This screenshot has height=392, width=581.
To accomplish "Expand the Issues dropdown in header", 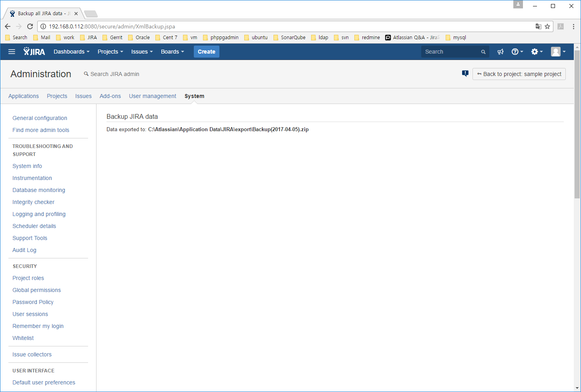I will pos(142,52).
